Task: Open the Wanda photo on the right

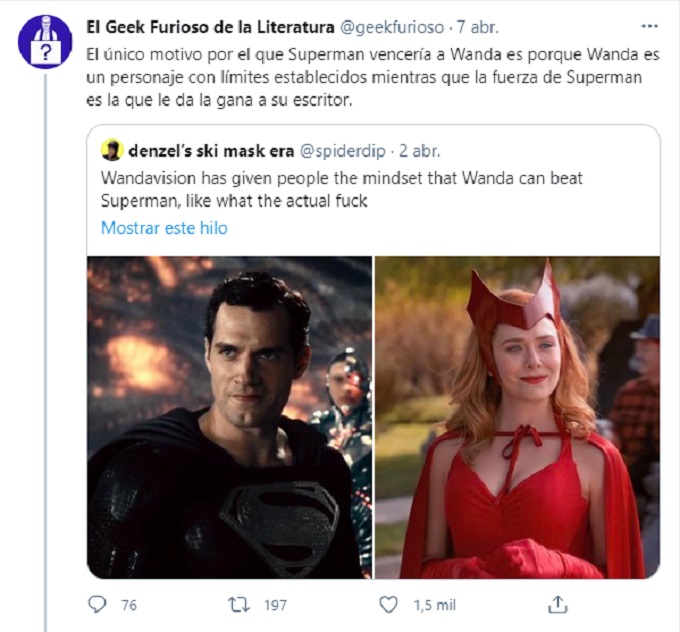Action: pyautogui.click(x=517, y=417)
